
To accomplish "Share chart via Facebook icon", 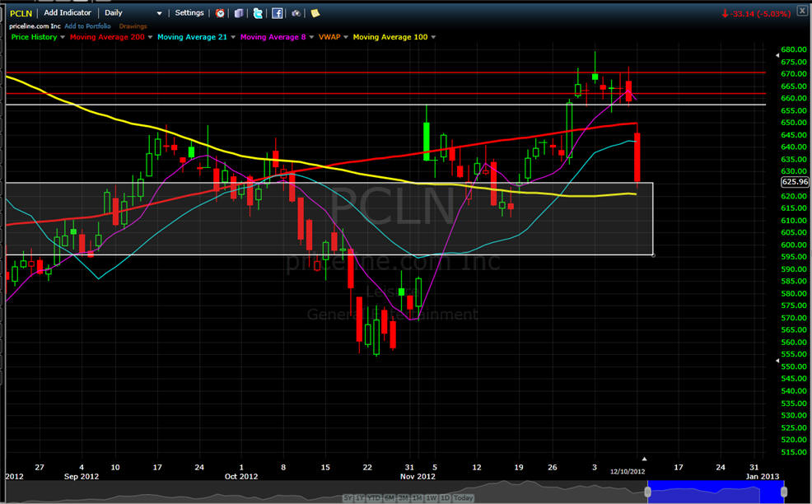I will 277,13.
